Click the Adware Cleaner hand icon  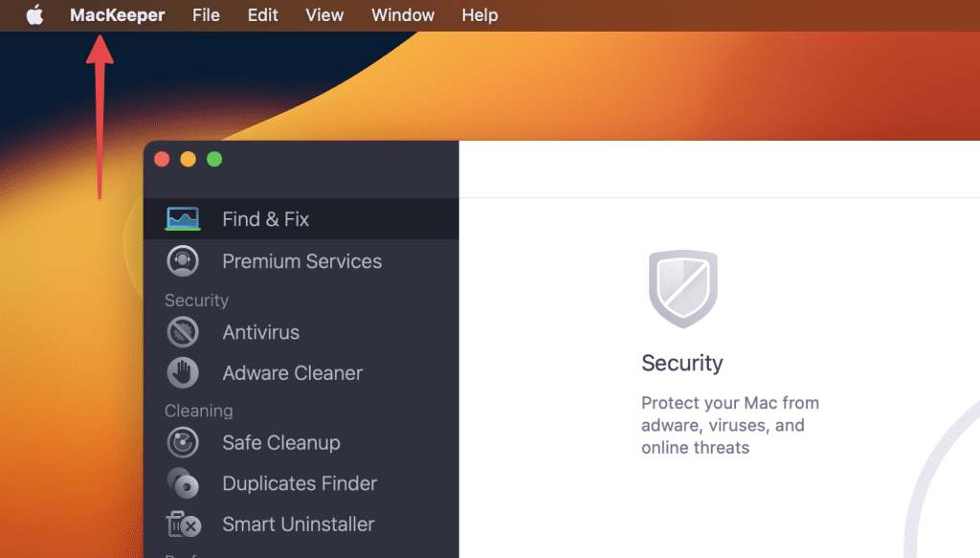(x=183, y=373)
